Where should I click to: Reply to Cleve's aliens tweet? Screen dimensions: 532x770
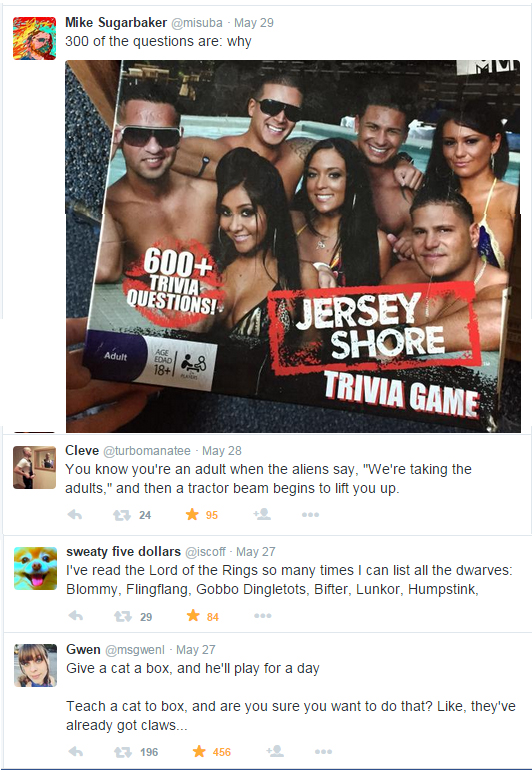click(75, 515)
